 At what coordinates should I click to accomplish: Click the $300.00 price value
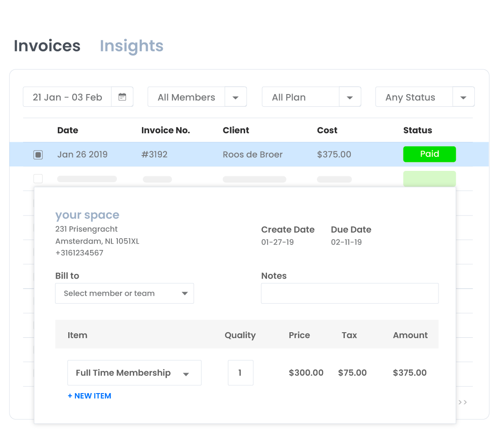[x=306, y=373]
